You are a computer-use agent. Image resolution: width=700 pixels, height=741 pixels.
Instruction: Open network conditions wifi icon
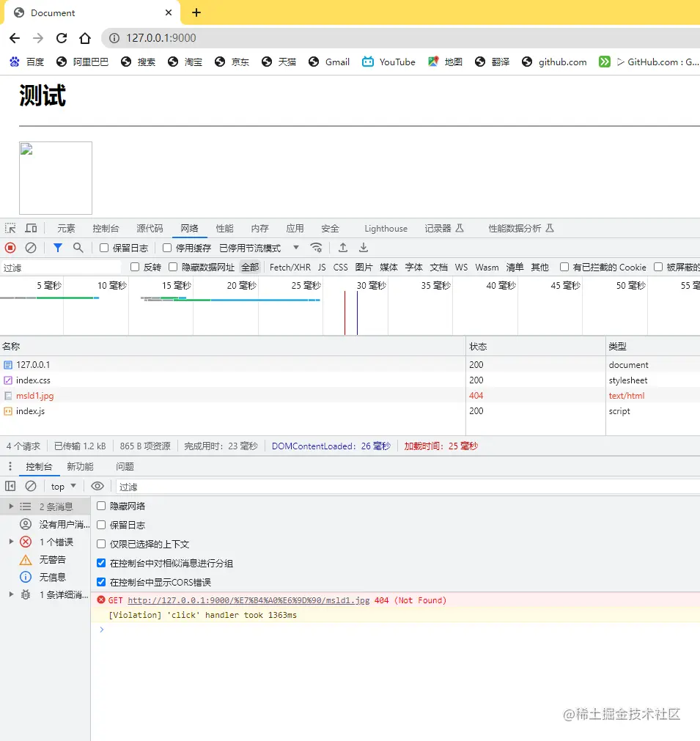tap(316, 248)
